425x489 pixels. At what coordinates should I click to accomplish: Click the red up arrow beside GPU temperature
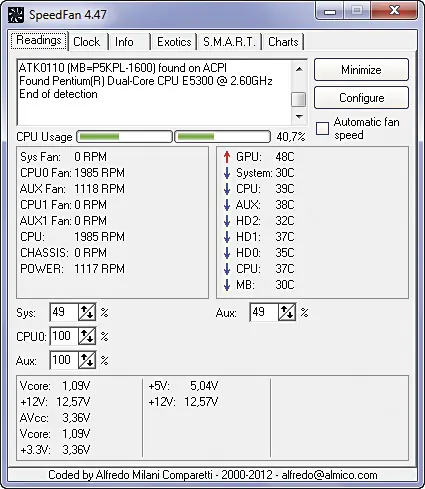pos(227,157)
